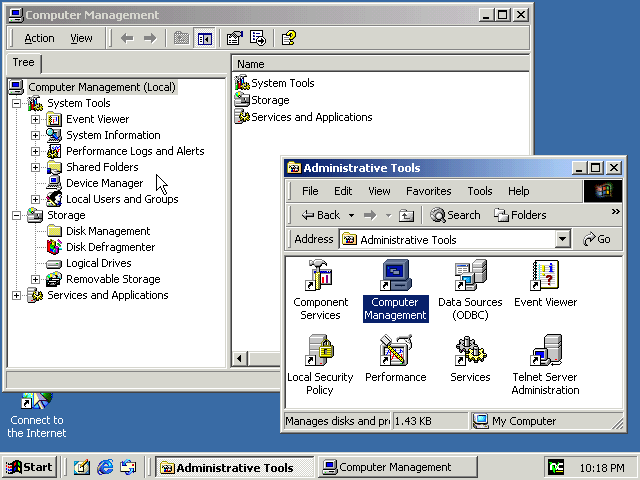The image size is (640, 480).
Task: Select Services and Applications in right pane
Action: 311,117
